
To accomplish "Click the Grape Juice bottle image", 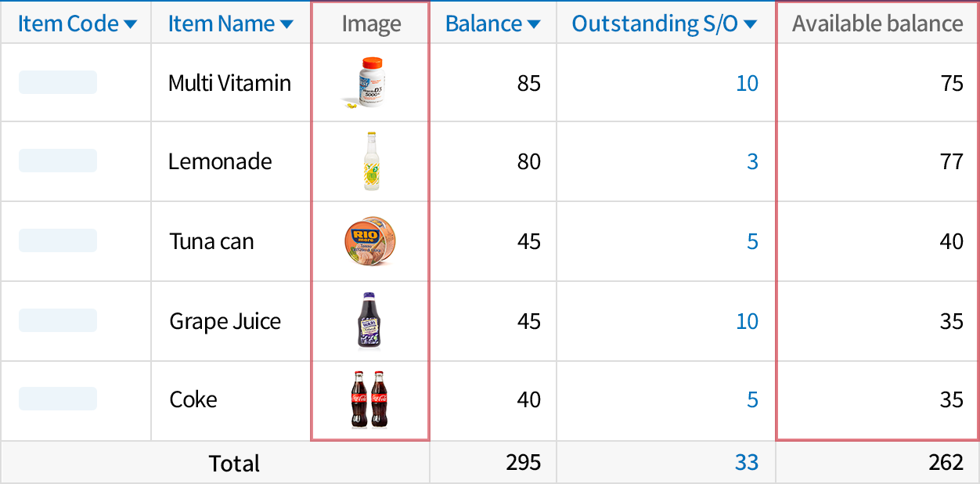I will [370, 320].
